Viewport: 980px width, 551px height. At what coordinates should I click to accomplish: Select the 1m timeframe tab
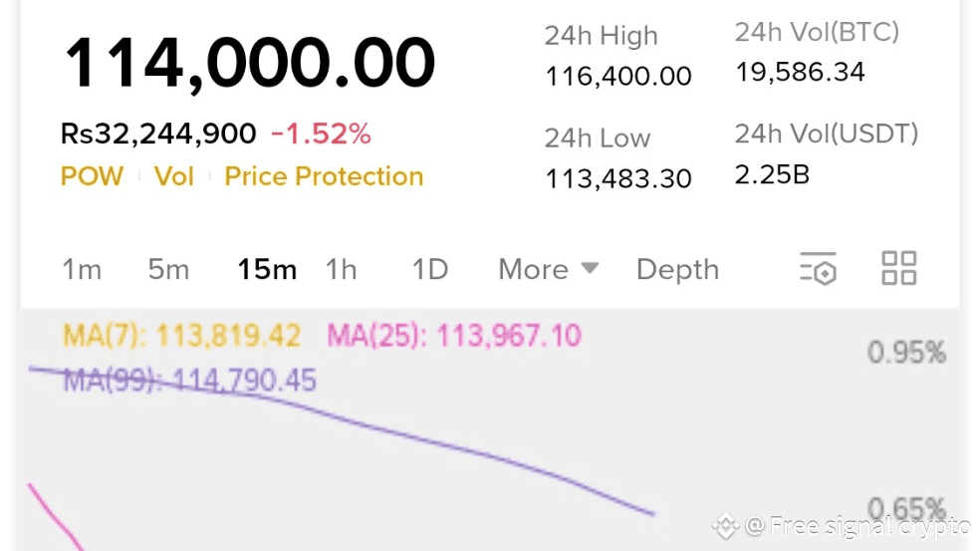click(82, 270)
